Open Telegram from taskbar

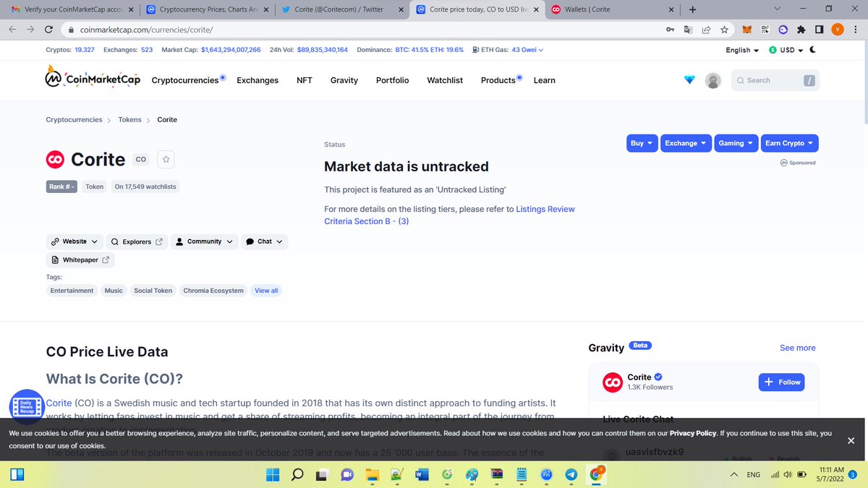571,474
